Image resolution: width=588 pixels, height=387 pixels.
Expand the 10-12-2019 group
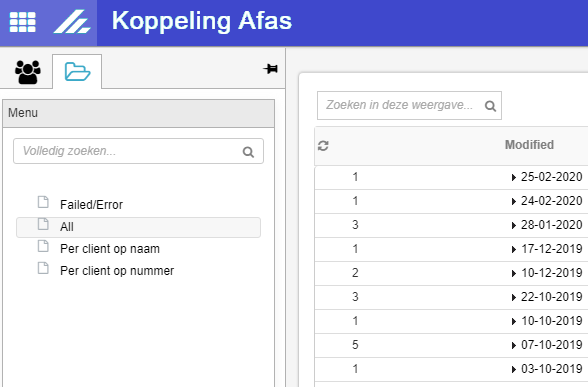[514, 273]
